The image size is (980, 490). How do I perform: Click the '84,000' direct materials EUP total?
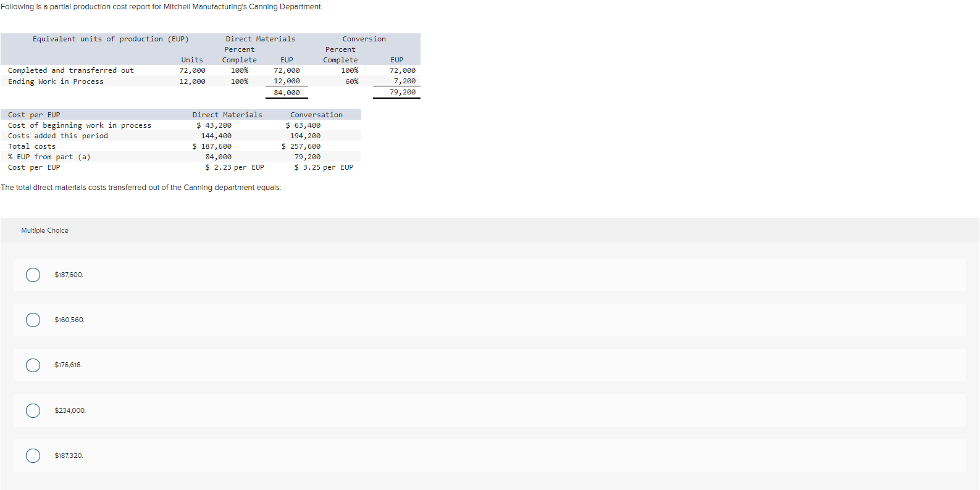point(287,93)
